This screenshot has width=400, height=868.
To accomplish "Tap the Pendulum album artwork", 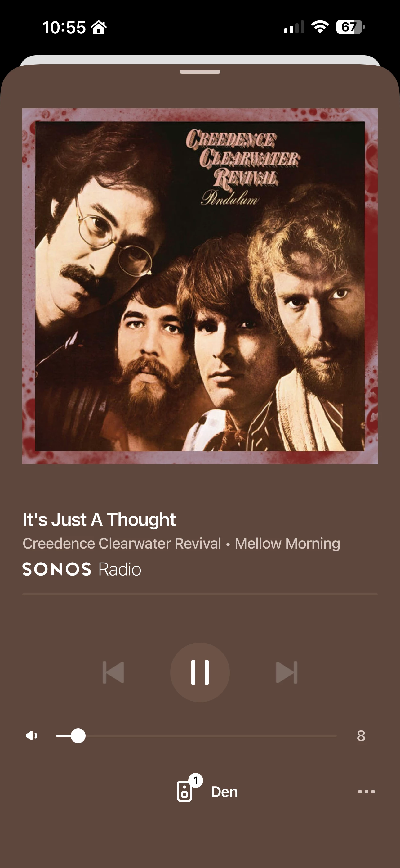I will pos(200,286).
